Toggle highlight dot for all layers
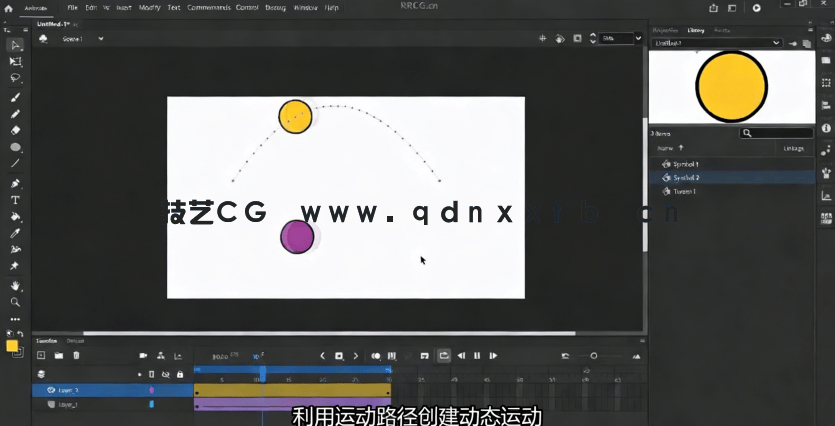Screen dimensions: 835x426 (140, 374)
